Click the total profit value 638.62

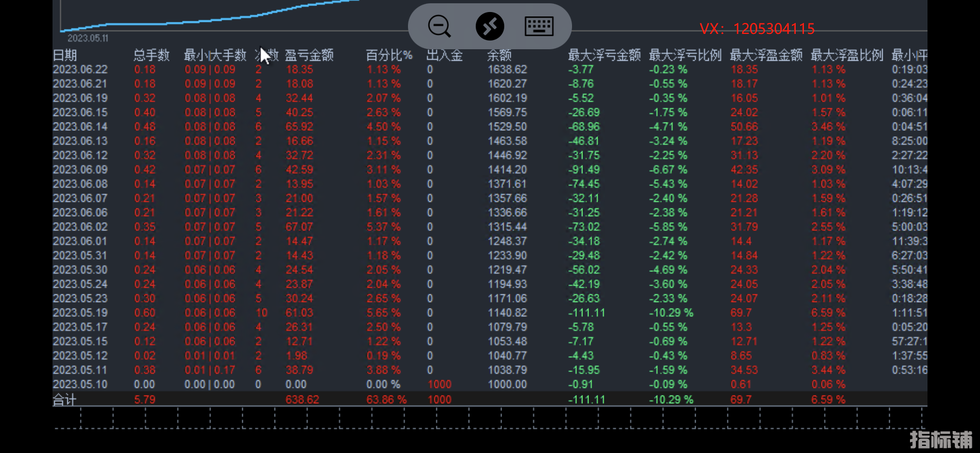coord(302,400)
